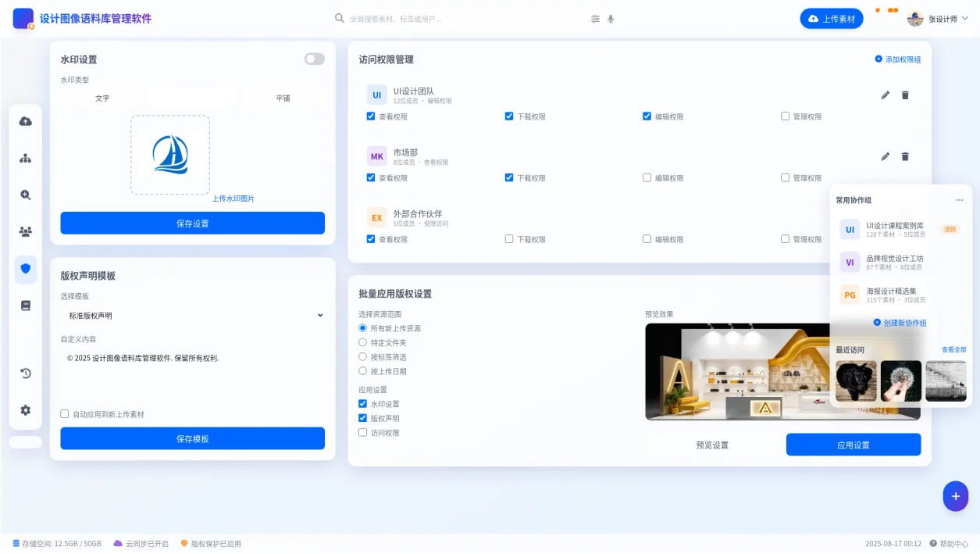980x554 pixels.
Task: Click the app logo icon
Action: point(23,18)
